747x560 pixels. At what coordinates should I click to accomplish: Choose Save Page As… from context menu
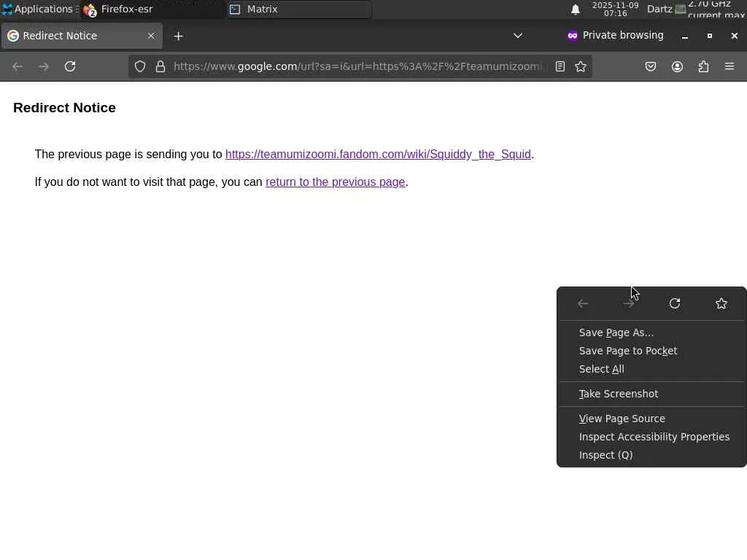(x=651, y=332)
